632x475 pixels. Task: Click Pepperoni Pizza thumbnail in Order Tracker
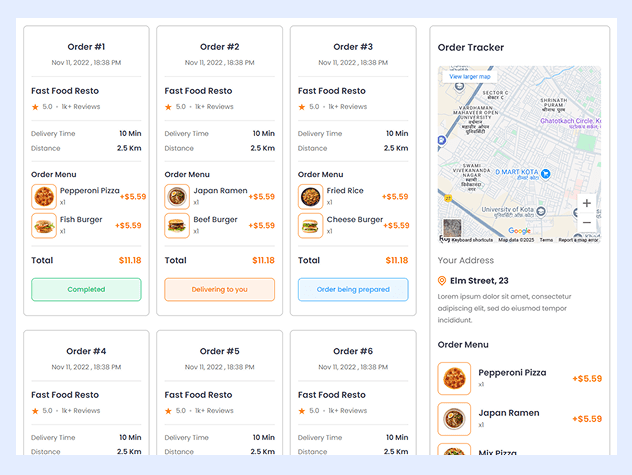click(x=454, y=379)
